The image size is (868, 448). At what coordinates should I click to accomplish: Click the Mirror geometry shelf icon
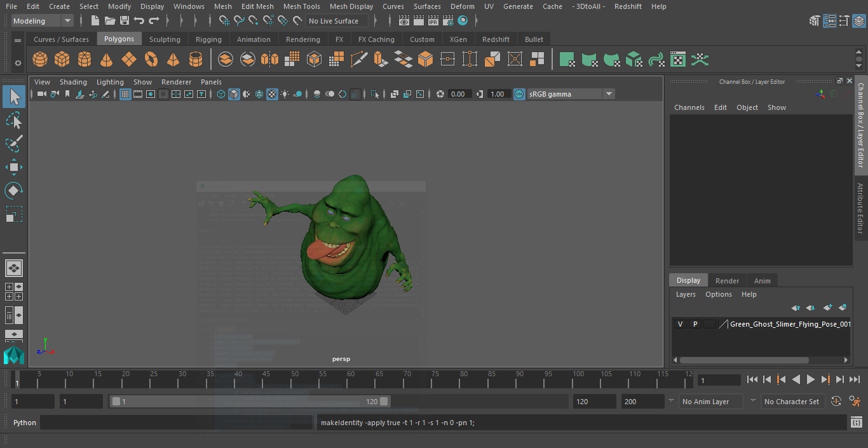[x=269, y=60]
